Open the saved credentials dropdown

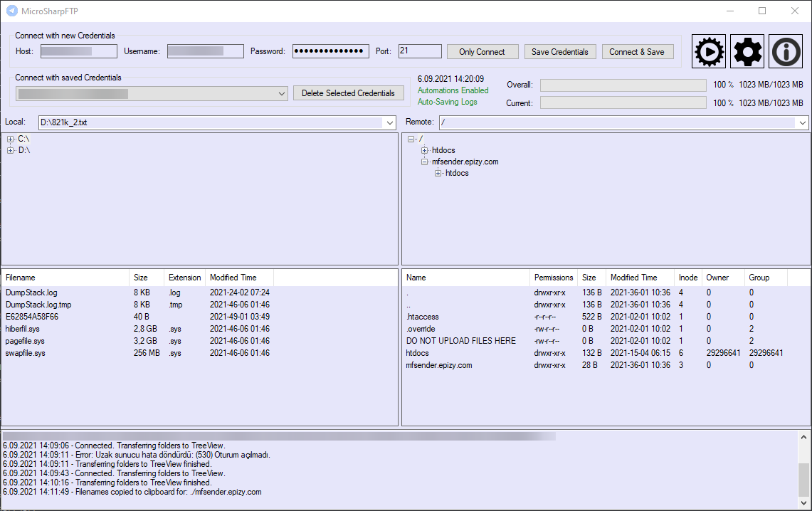pos(282,93)
